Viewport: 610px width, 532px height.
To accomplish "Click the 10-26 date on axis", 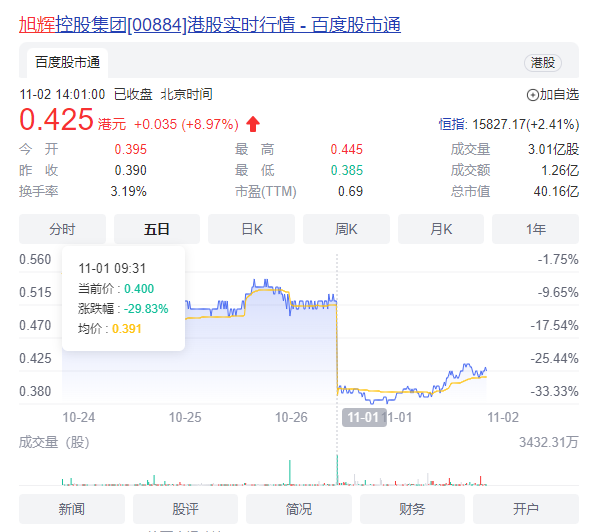I will click(291, 418).
